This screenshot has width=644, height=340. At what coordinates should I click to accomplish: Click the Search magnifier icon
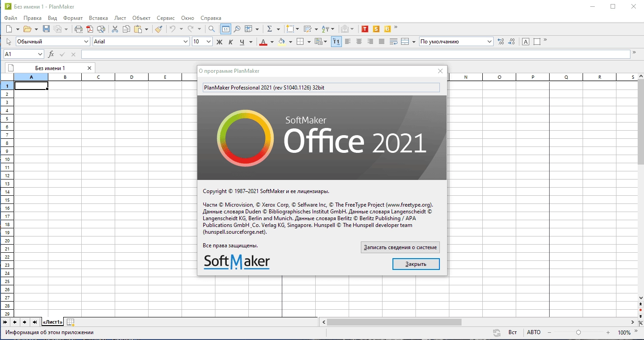[211, 29]
